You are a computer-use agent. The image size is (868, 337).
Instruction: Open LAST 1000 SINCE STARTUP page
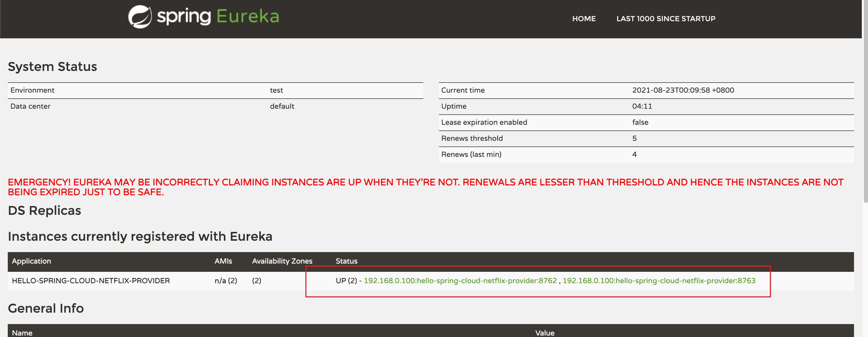click(665, 19)
